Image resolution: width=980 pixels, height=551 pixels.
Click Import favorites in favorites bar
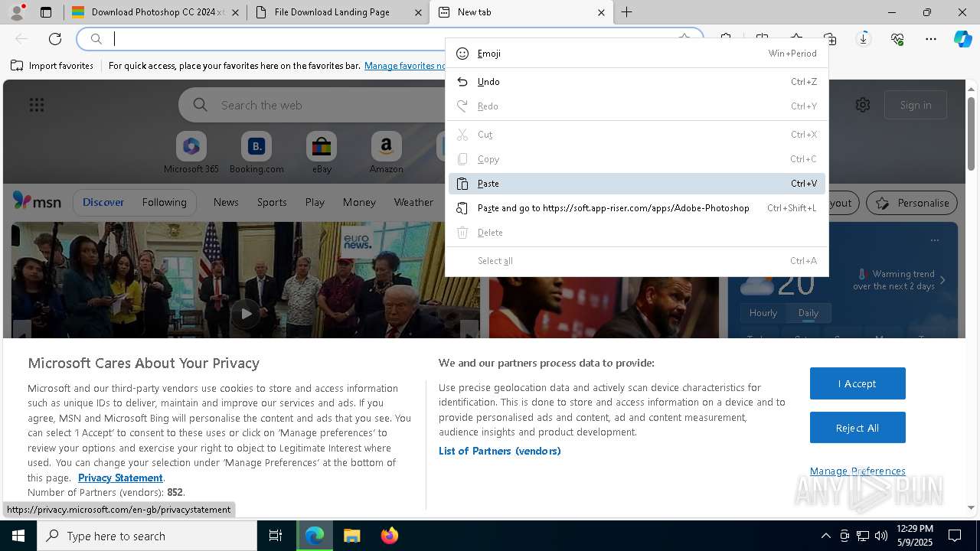coord(52,66)
